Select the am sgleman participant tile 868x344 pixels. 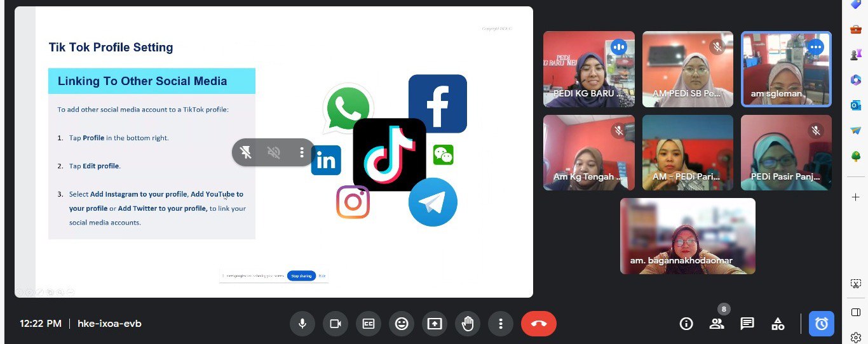point(787,69)
